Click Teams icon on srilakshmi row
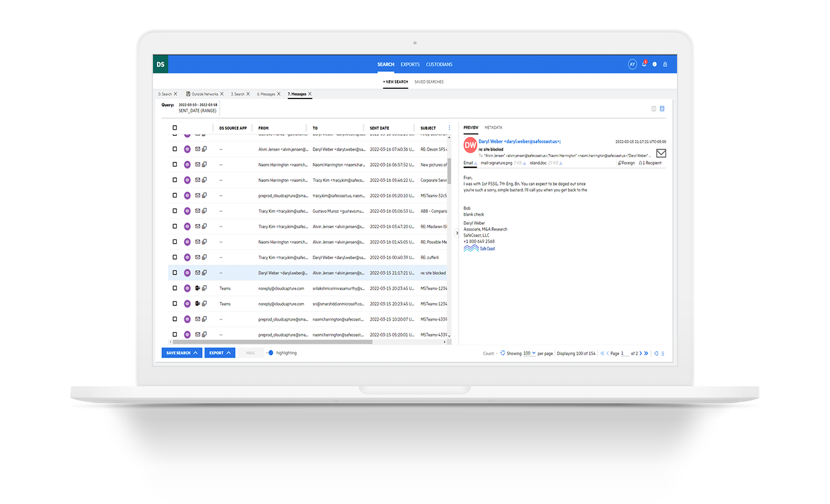 (198, 288)
